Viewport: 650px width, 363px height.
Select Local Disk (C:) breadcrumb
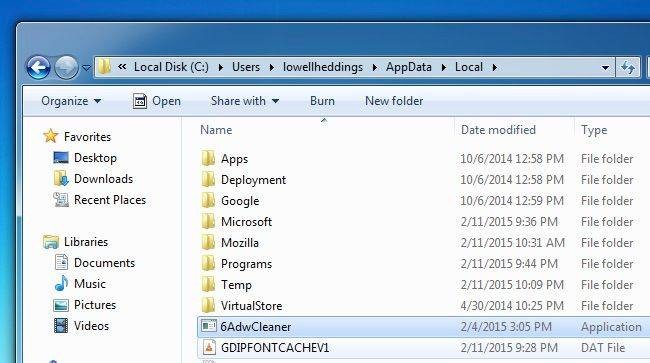tap(171, 67)
